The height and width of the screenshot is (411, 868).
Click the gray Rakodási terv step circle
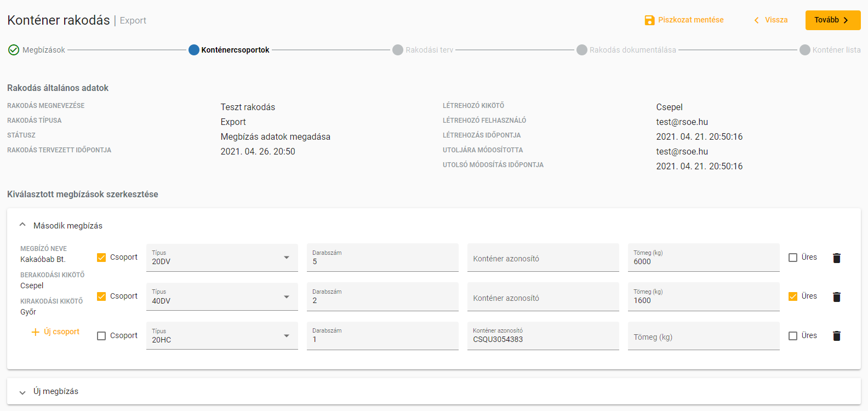click(x=398, y=50)
